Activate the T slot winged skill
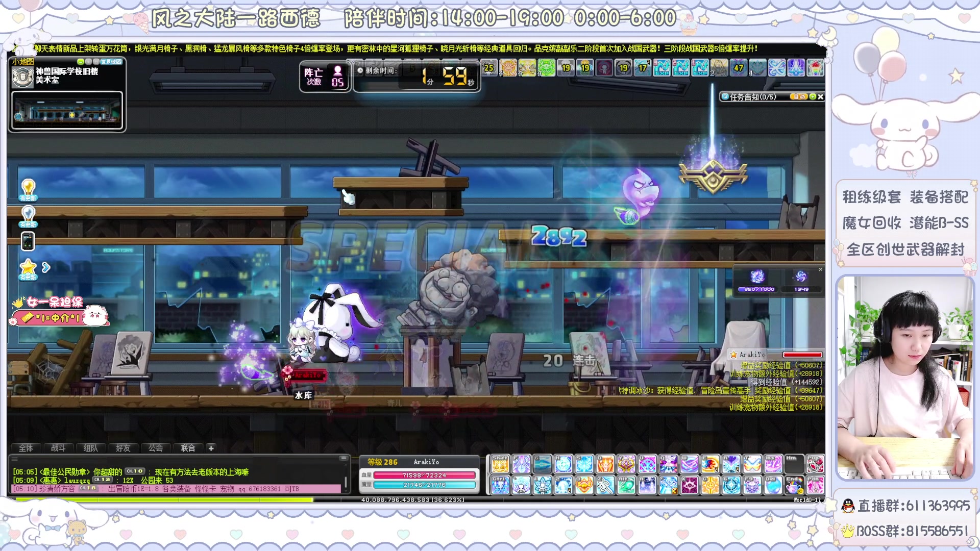Screen dimensions: 980x551 pyautogui.click(x=752, y=464)
